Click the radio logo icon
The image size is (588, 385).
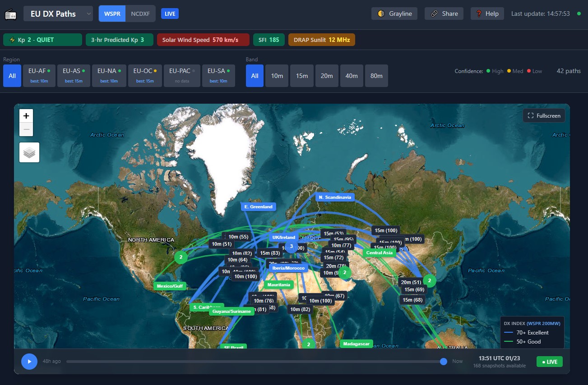pos(10,14)
